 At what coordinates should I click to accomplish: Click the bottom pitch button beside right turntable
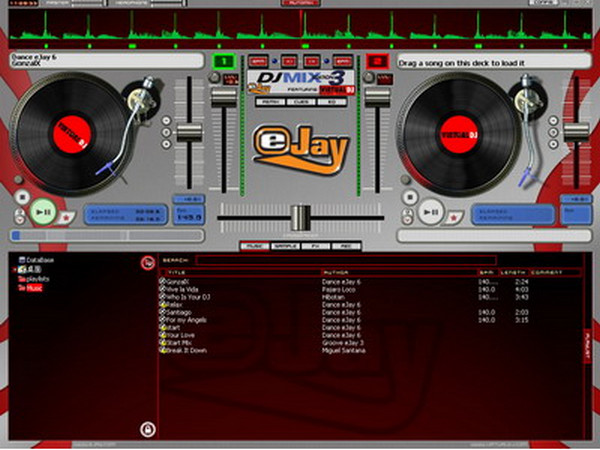553,144
